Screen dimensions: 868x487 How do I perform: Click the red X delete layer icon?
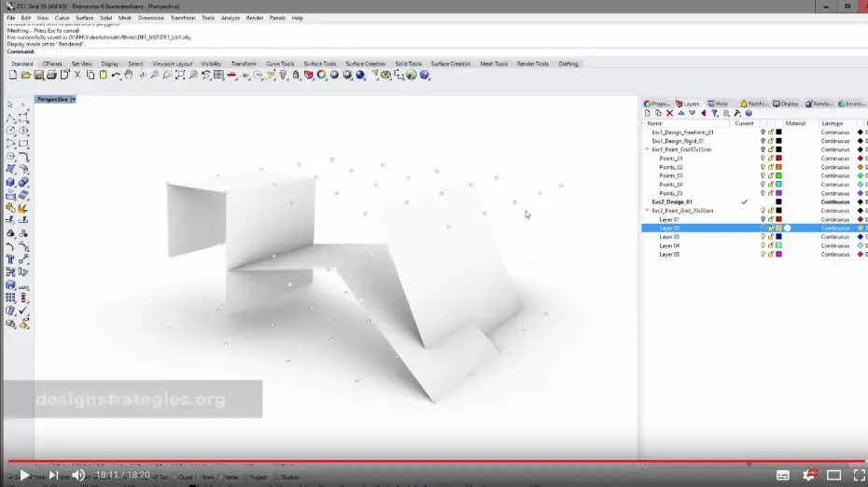pyautogui.click(x=670, y=113)
